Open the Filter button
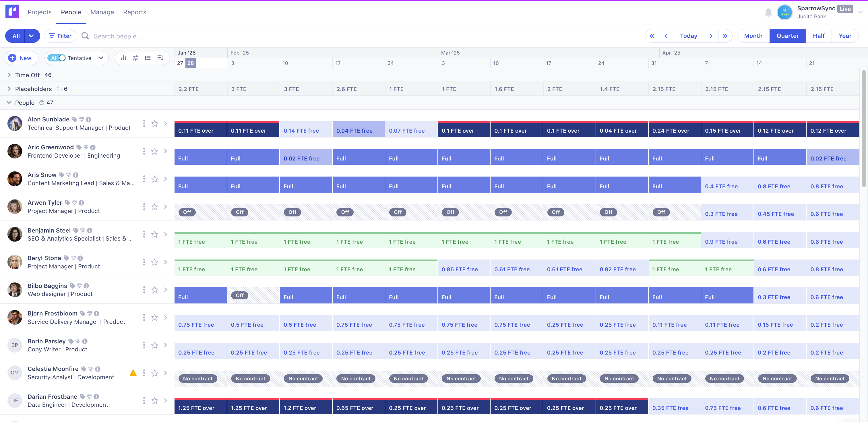Screen dimensions: 868x422 pos(60,36)
